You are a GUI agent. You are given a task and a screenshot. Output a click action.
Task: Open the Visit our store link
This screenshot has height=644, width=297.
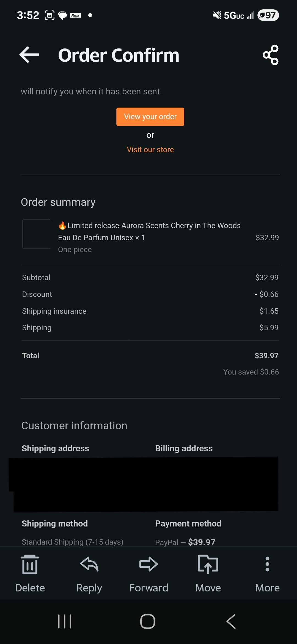[x=150, y=149]
